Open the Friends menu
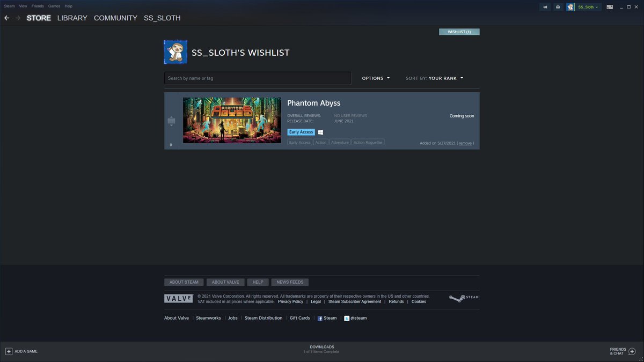Viewport: 644px width, 362px height. pyautogui.click(x=38, y=6)
